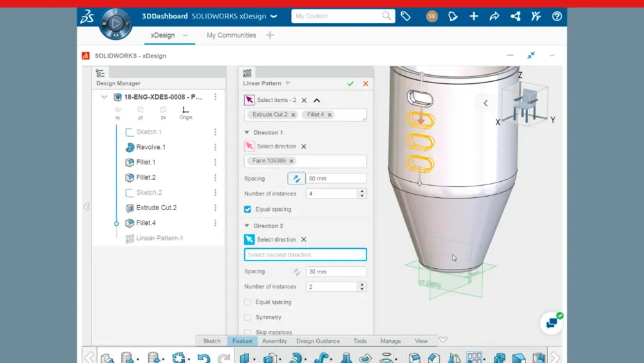Open the chat assistant bubble icon

[552, 323]
